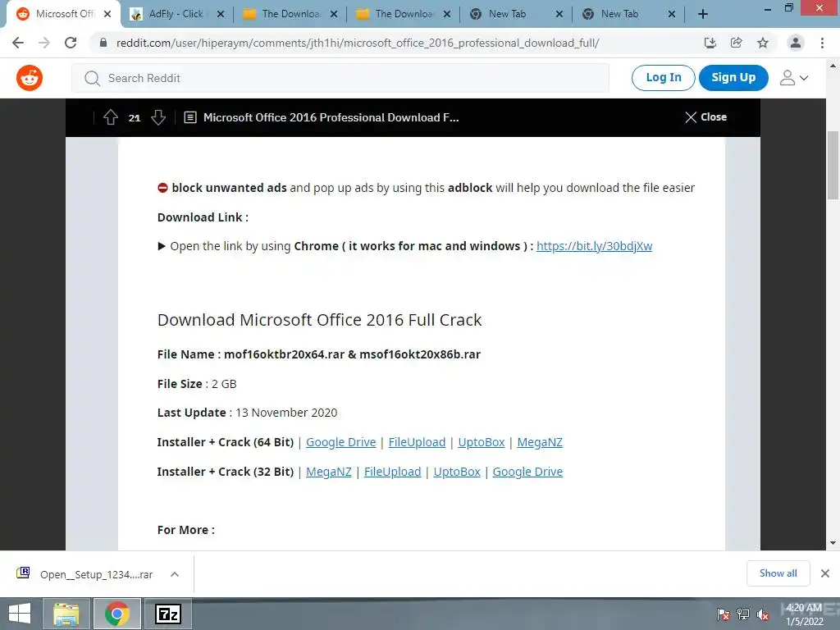Click the Sign Up button
The image size is (840, 630).
(733, 78)
